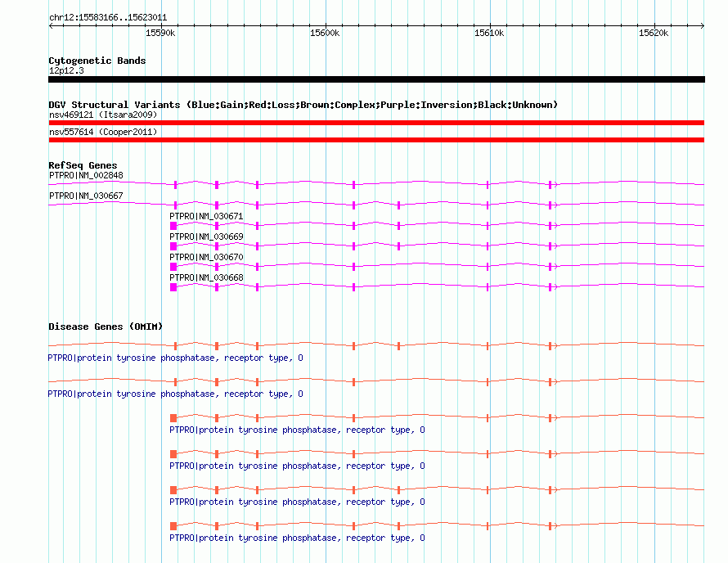Click the orange start exon block of sixth OMIM gene

pos(173,526)
